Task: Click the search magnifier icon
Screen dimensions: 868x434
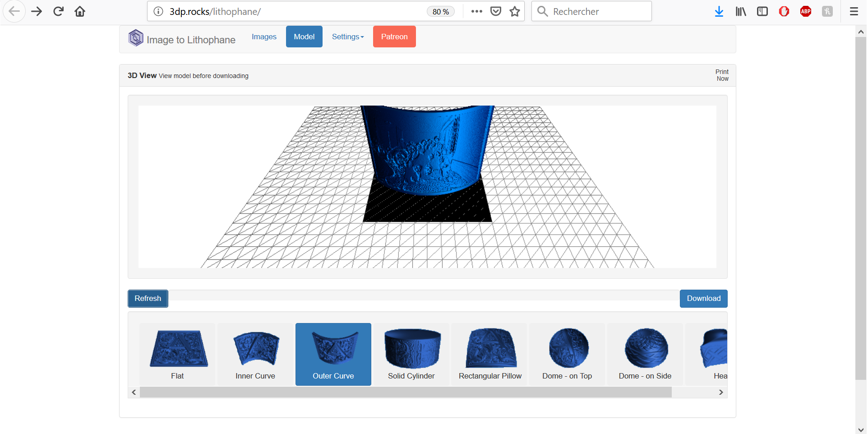Action: tap(543, 11)
